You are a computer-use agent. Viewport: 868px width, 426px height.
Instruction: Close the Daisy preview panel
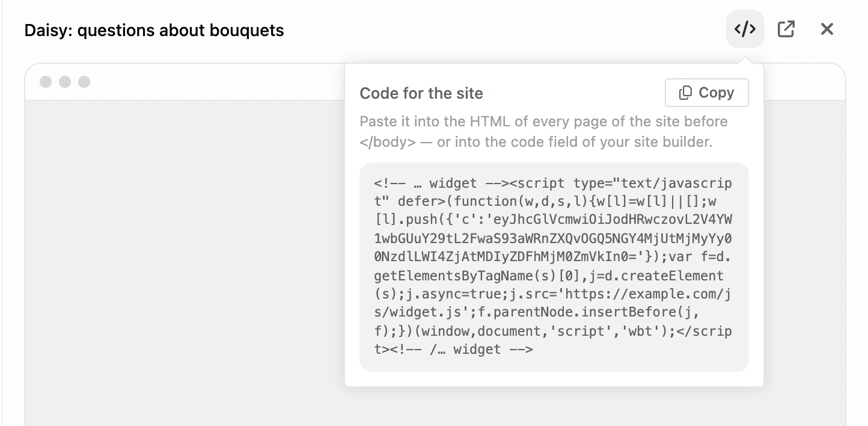click(827, 29)
